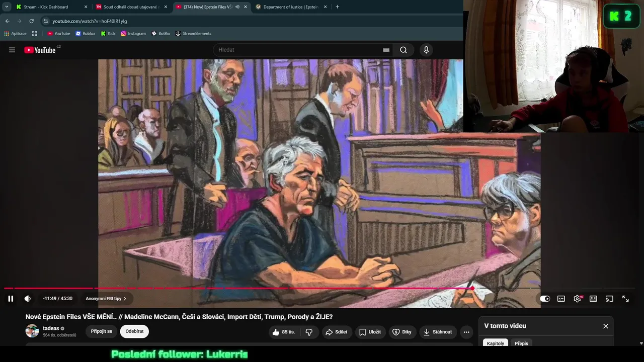
Task: Like the video with 85 tis.
Action: coord(284,332)
